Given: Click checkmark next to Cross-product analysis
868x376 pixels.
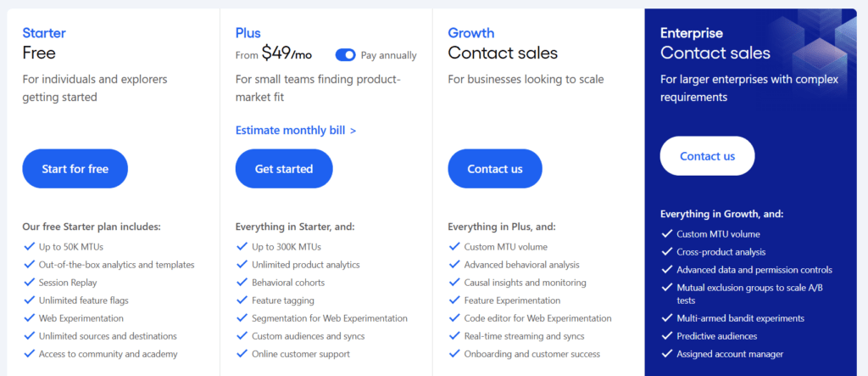Looking at the screenshot, I should [x=667, y=251].
